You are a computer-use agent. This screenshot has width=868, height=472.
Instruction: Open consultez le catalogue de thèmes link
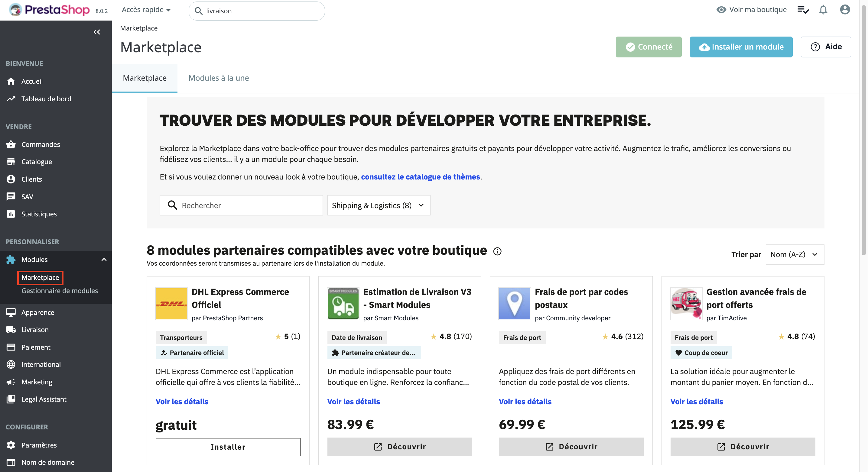[421, 177]
